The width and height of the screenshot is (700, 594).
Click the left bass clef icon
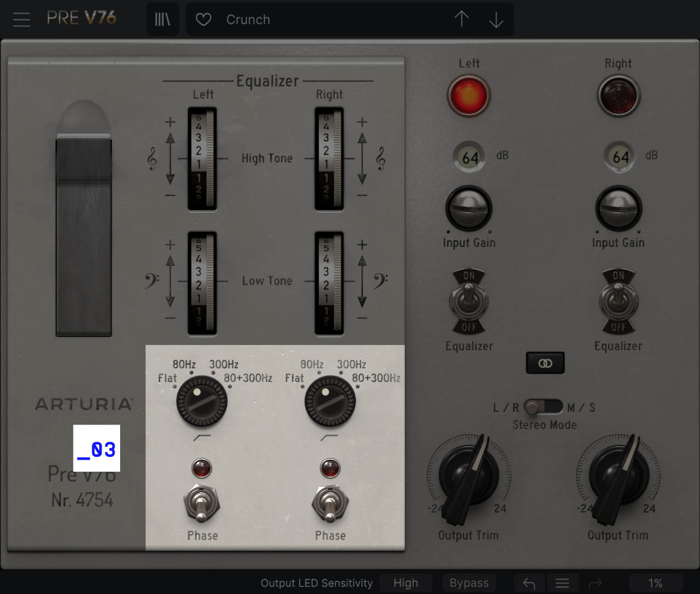click(152, 281)
